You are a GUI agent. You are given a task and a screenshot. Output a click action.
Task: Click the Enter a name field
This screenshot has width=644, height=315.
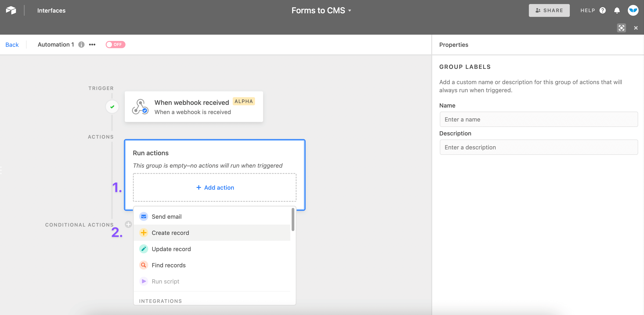pos(539,119)
